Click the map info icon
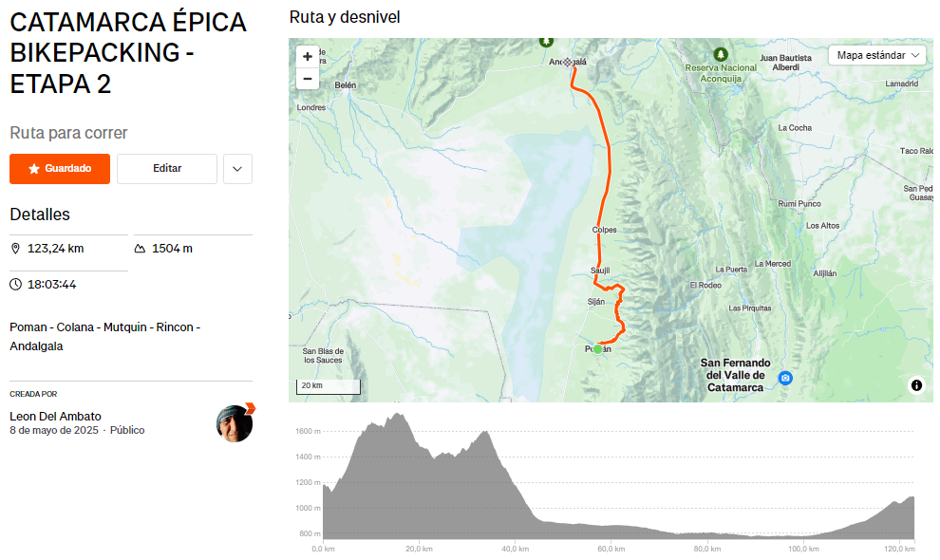 click(x=916, y=385)
